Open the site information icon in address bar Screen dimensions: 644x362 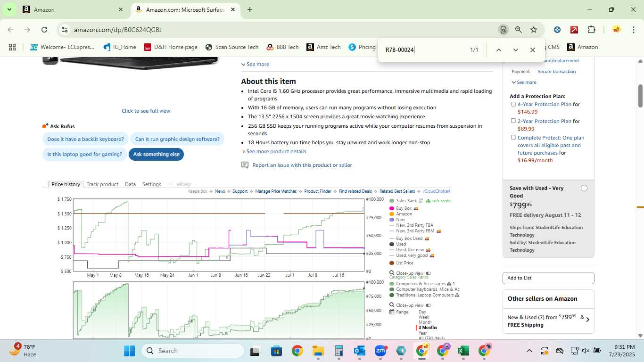coord(64,30)
